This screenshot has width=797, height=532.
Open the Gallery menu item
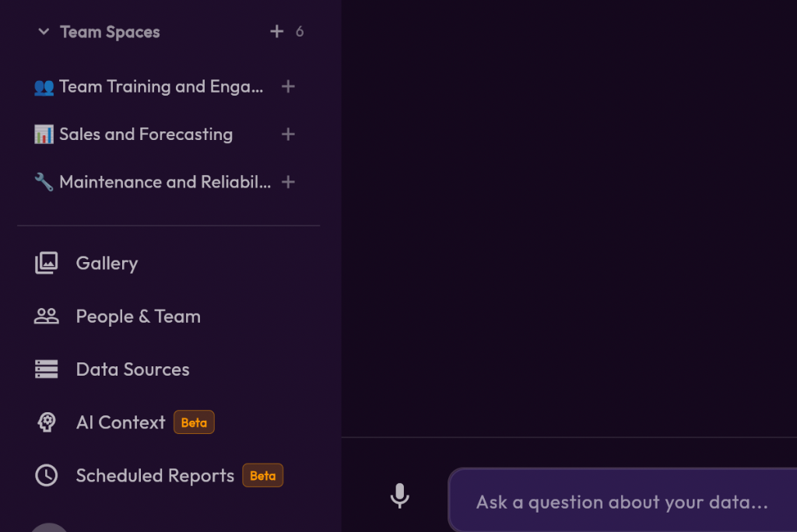[107, 264]
